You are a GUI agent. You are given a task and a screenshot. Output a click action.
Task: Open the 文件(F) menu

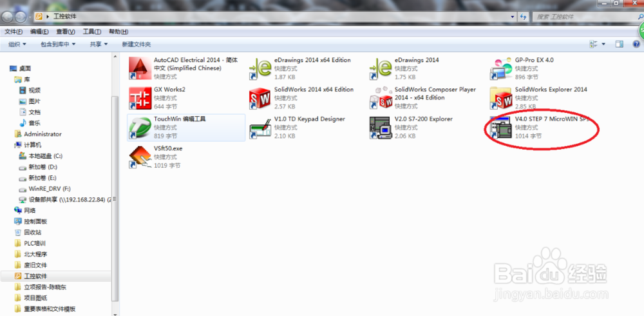tap(13, 32)
